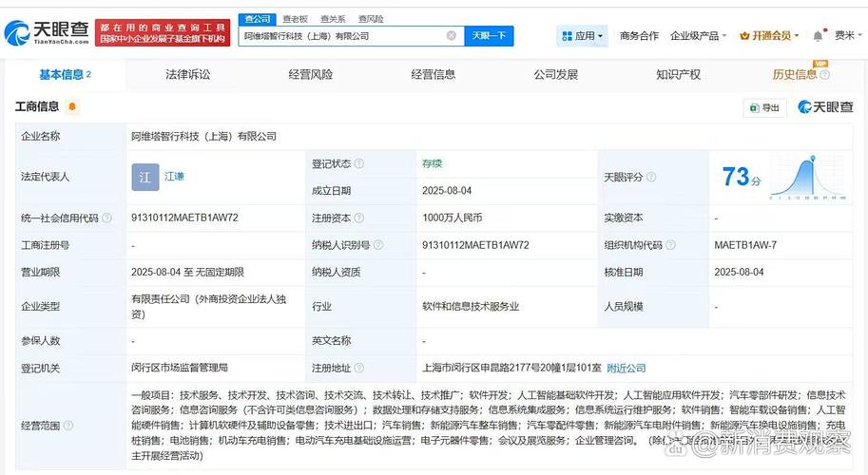Switch to the 公司发展 tab

pyautogui.click(x=556, y=75)
